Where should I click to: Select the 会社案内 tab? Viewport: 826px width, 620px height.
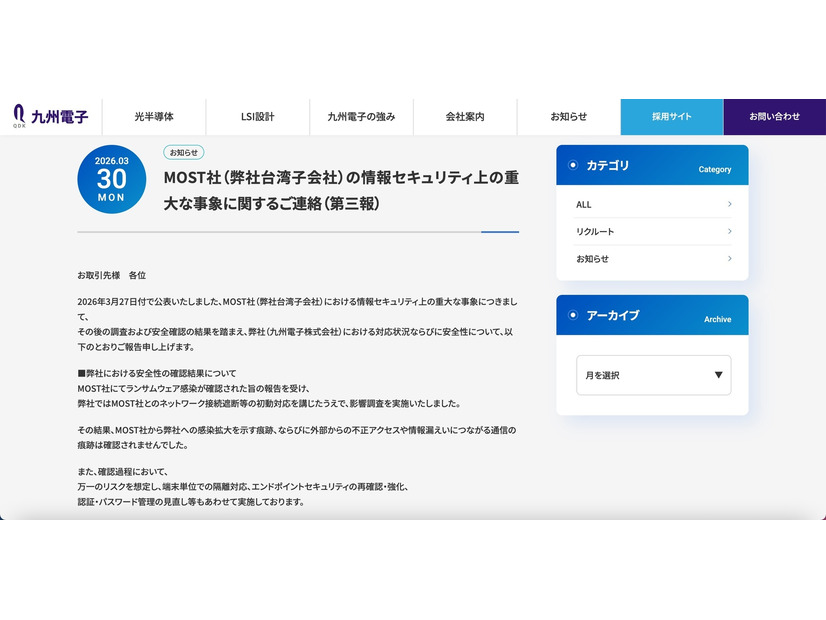464,116
